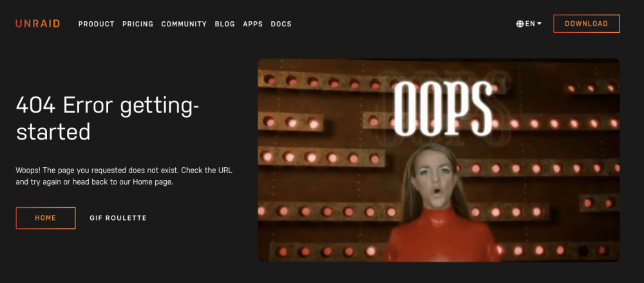
Task: Go to the Pricing page
Action: coord(138,24)
